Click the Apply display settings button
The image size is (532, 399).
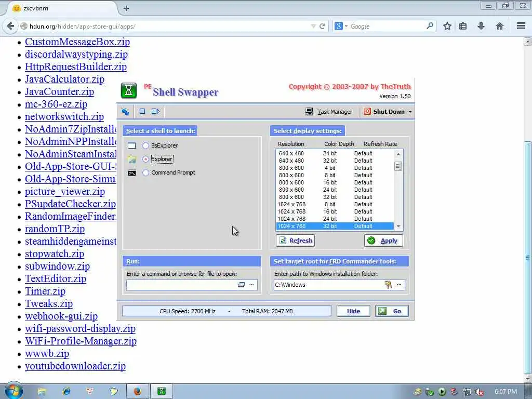click(x=383, y=241)
